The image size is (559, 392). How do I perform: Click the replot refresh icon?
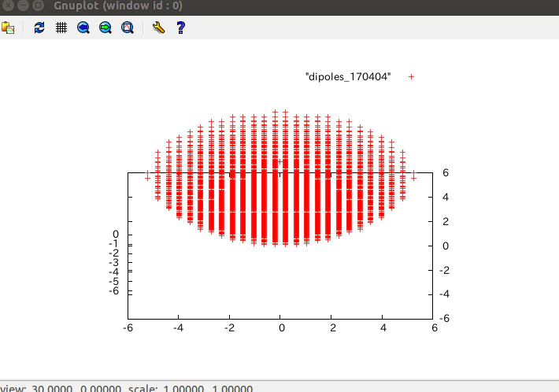39,28
